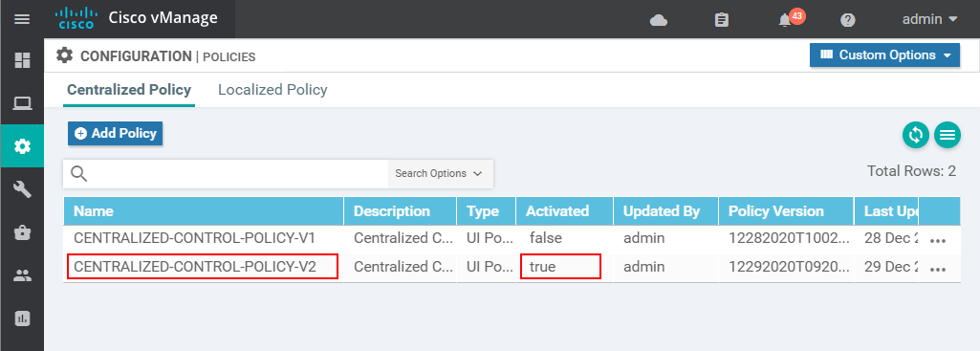Open the admin user dropdown
980x351 pixels.
coord(929,19)
